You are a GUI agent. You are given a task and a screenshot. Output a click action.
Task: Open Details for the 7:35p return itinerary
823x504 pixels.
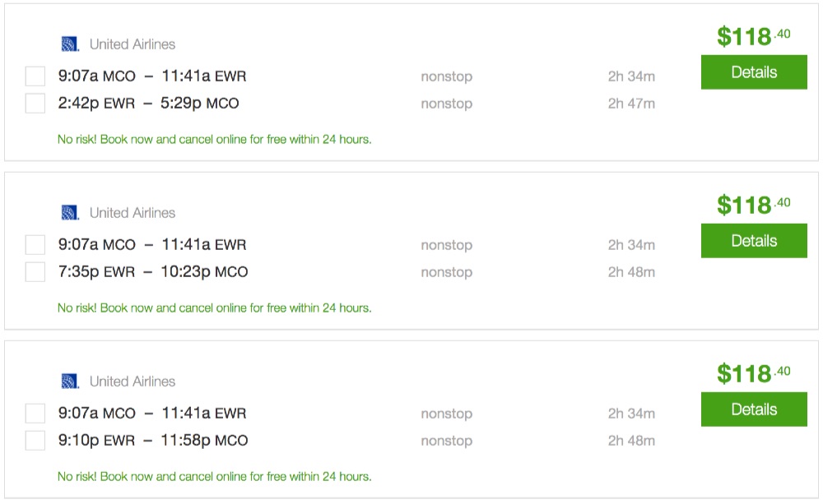753,241
